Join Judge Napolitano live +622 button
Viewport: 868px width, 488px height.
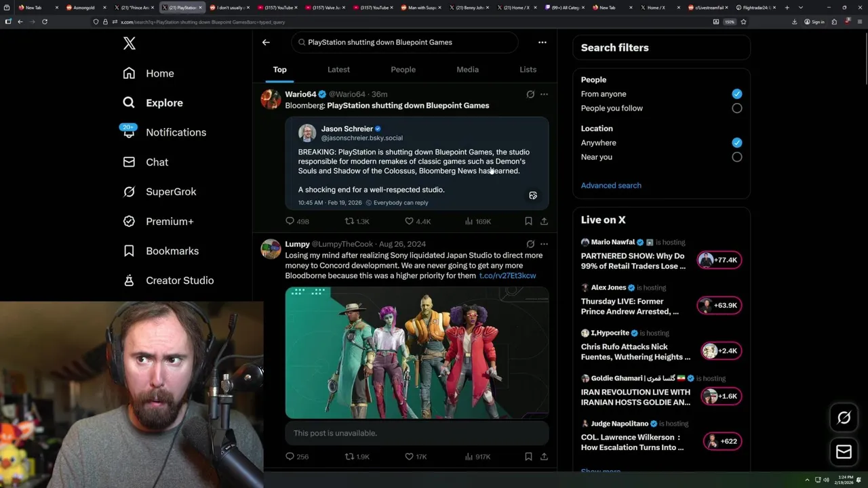click(722, 442)
